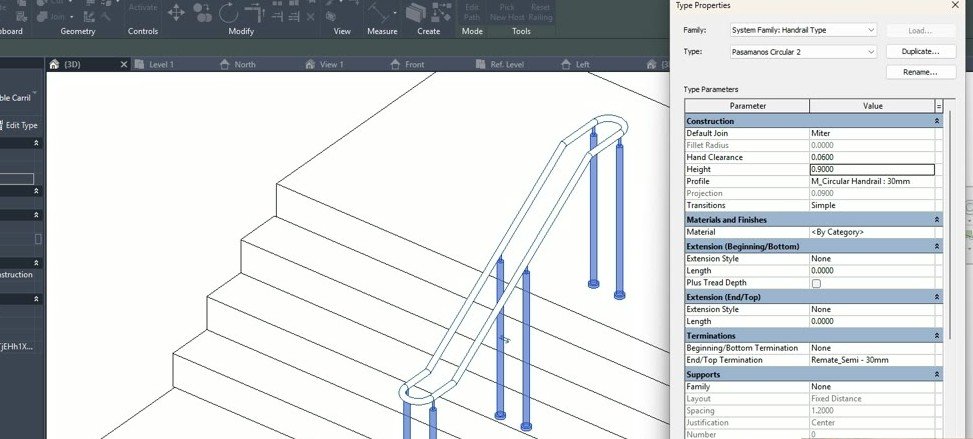Select the Trim/Extend to Corner tool
Viewport: 973px width, 439px height.
click(x=254, y=11)
